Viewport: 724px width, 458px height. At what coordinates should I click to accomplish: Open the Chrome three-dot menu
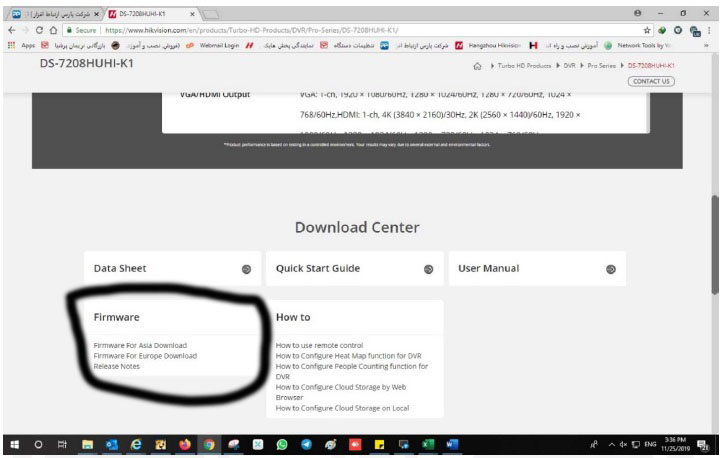709,30
